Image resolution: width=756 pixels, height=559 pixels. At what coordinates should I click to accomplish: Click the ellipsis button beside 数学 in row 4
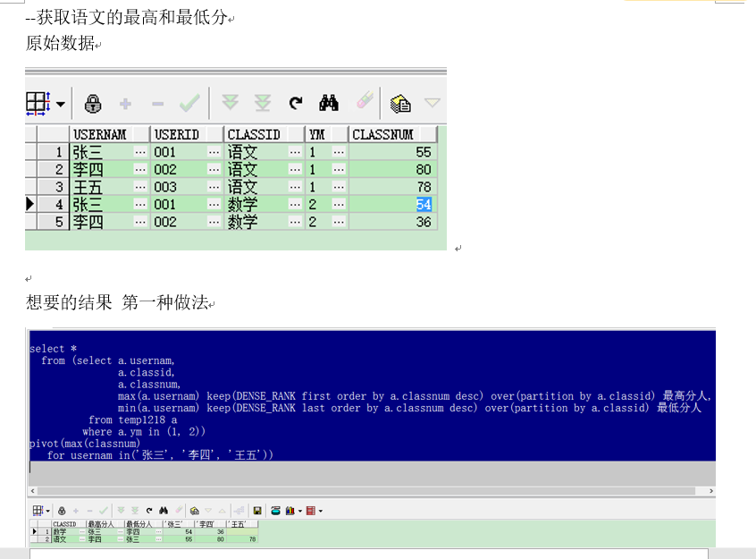(x=295, y=204)
